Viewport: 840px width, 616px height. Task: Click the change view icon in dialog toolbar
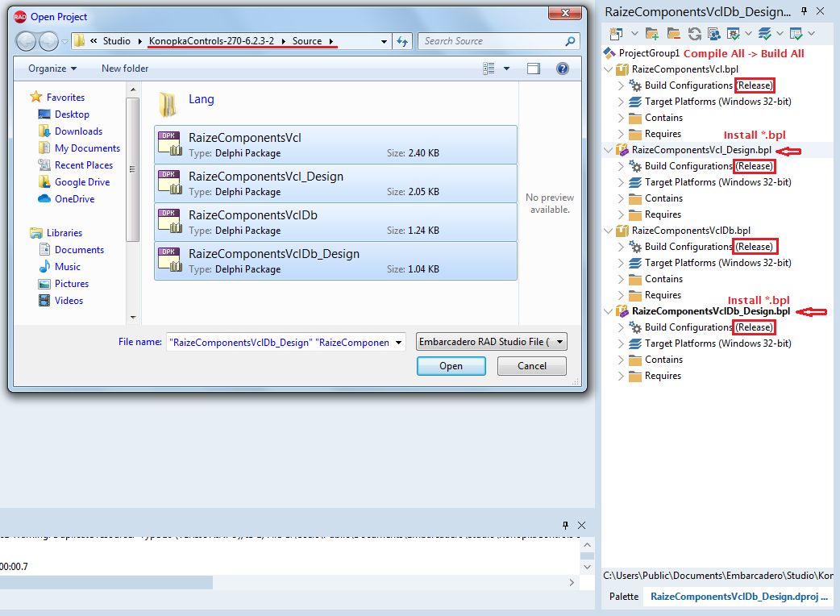pos(489,69)
